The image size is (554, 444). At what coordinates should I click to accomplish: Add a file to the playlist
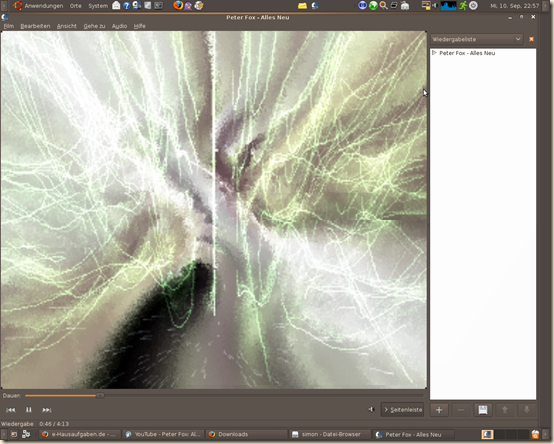pos(439,410)
